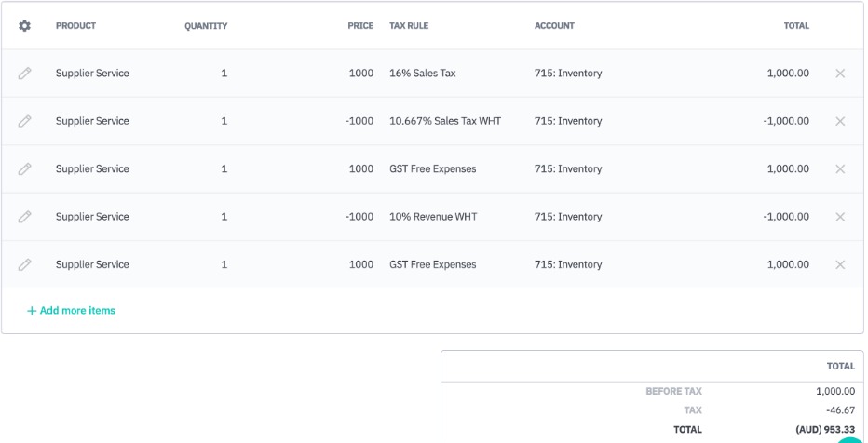
Task: Edit the 10.667% Sales Tax WHT row
Action: tap(25, 121)
